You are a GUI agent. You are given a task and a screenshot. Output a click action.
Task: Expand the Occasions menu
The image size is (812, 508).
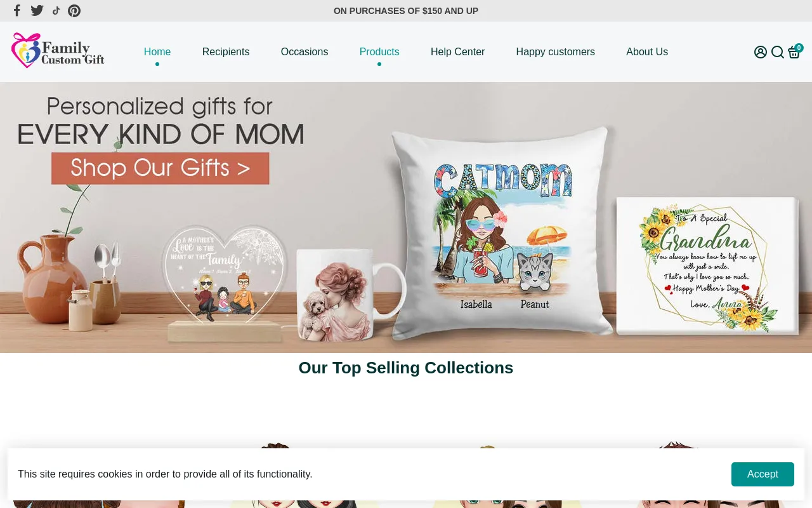point(304,52)
